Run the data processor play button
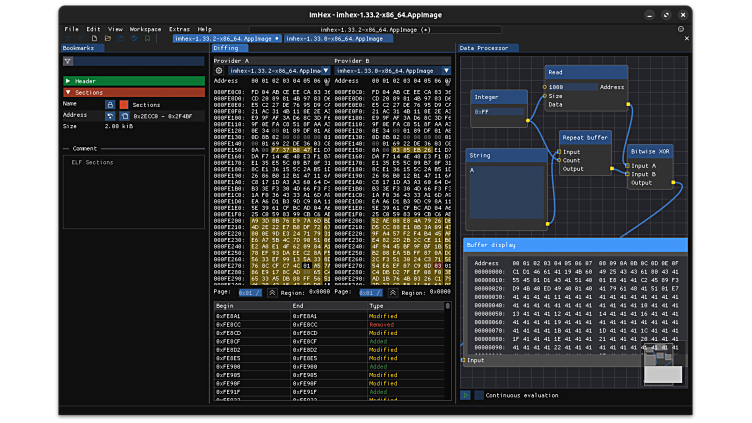752x423 pixels. (465, 395)
